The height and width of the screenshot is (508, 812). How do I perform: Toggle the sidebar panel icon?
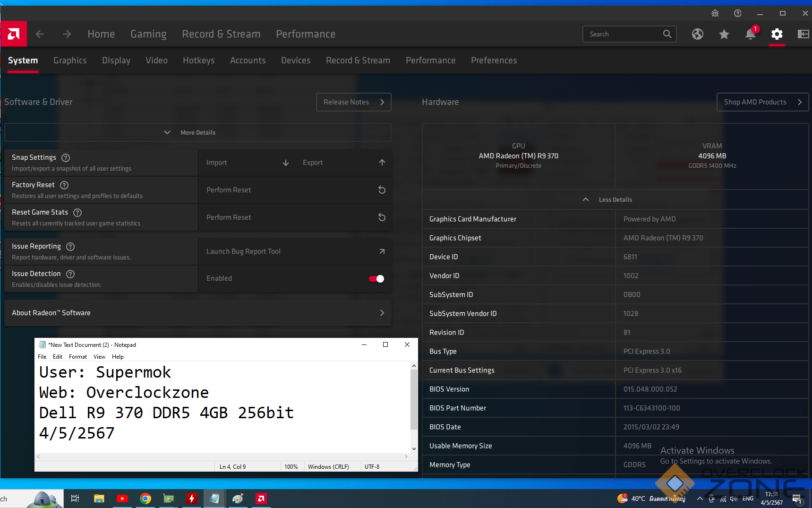(803, 34)
